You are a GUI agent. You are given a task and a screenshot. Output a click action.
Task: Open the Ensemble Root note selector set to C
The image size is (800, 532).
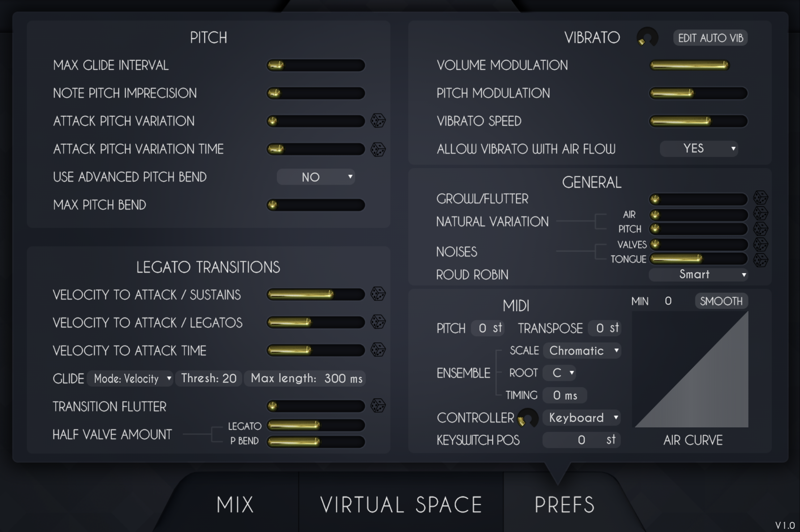(559, 373)
